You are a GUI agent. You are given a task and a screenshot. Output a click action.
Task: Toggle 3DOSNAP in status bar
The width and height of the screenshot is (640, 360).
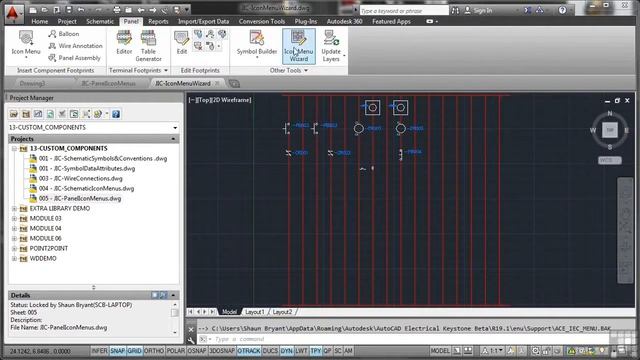222,351
